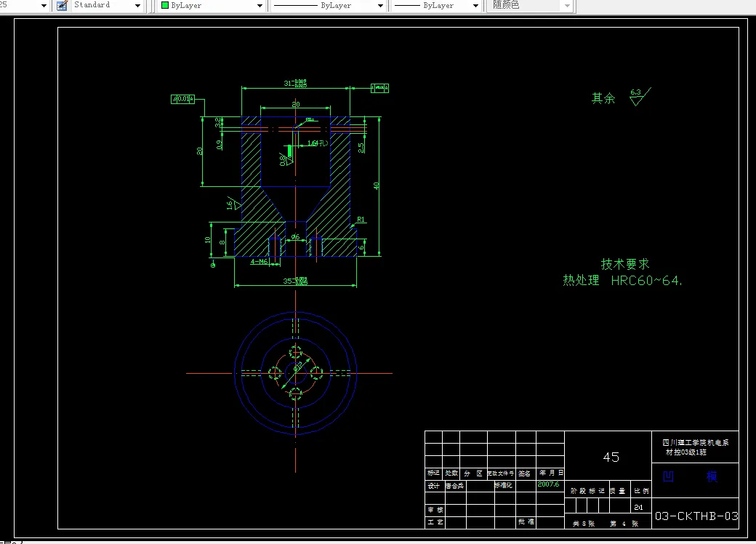This screenshot has width=756, height=544.
Task: Click the 标准化 cell in title block
Action: 503,485
